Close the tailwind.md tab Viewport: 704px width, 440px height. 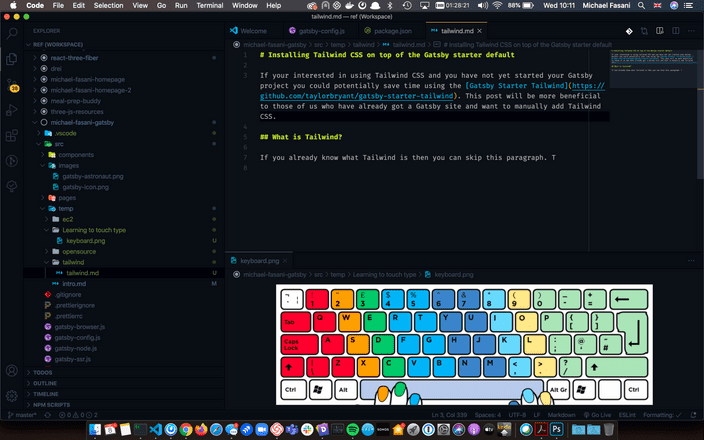[480, 31]
